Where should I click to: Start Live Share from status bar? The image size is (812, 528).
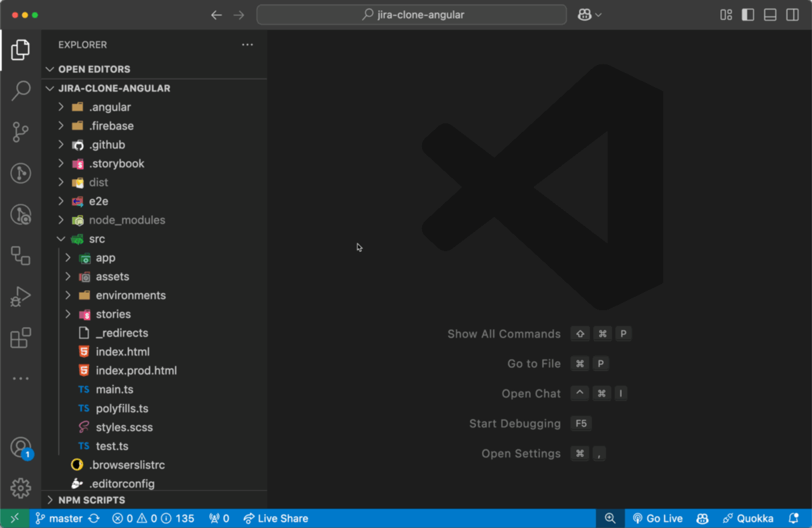click(x=275, y=519)
